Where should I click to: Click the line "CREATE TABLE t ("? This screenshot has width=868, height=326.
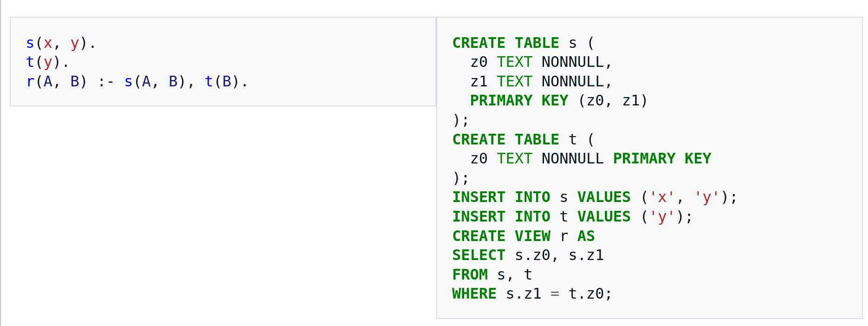pos(523,140)
